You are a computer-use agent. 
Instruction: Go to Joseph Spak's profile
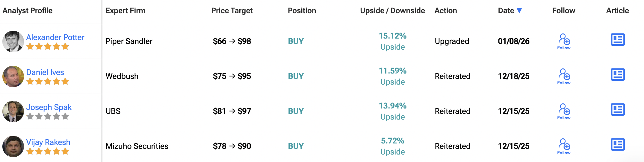pos(49,107)
